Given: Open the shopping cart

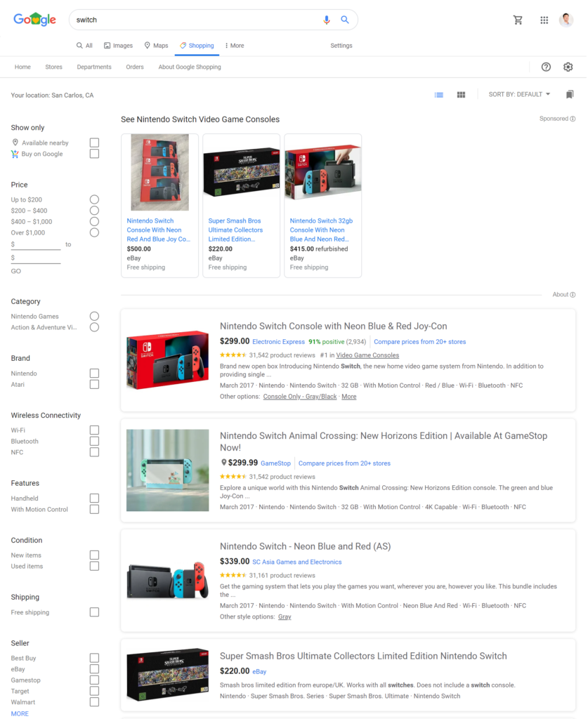Looking at the screenshot, I should 518,20.
